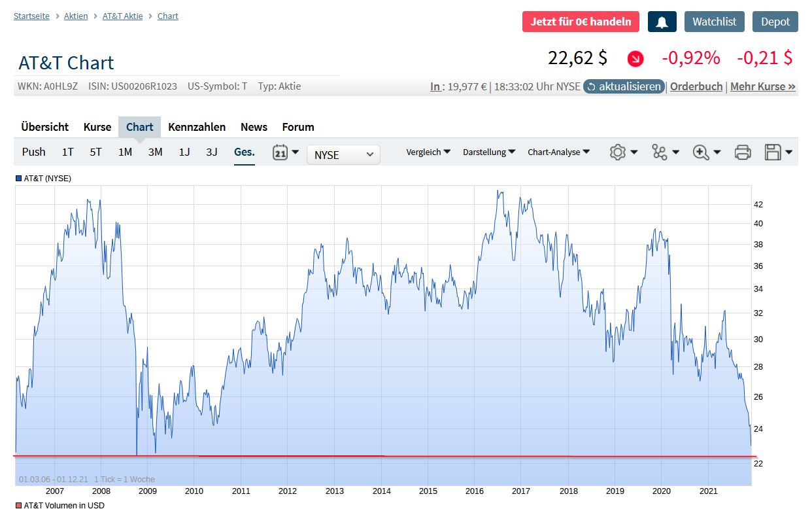812x509 pixels.
Task: Click the aktualisieren refresh button
Action: click(x=624, y=86)
